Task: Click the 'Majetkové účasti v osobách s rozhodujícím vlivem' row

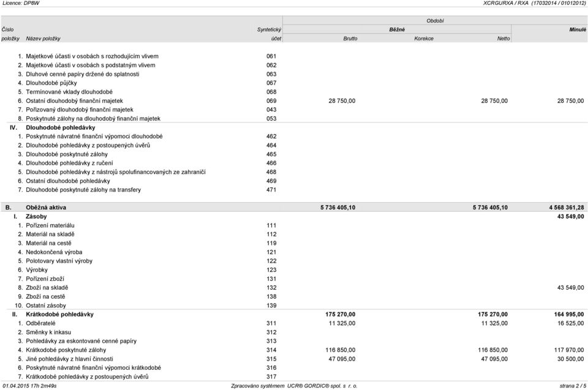Action: [x=294, y=56]
